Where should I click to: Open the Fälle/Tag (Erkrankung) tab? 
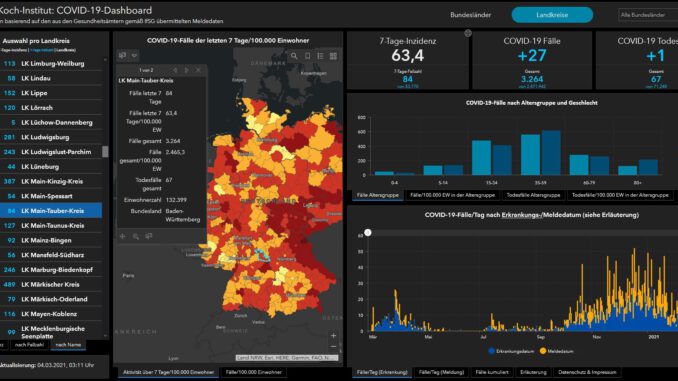pyautogui.click(x=382, y=372)
